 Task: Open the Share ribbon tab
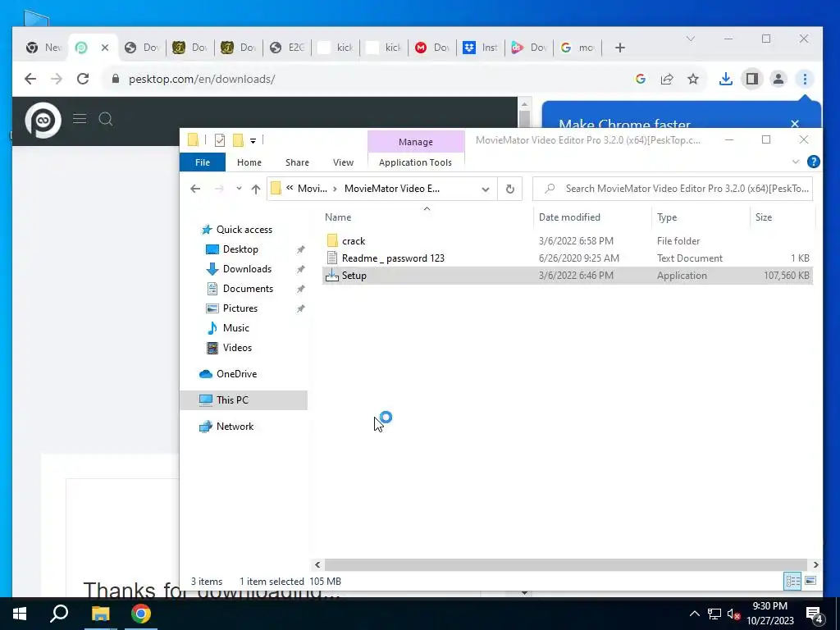coord(297,162)
